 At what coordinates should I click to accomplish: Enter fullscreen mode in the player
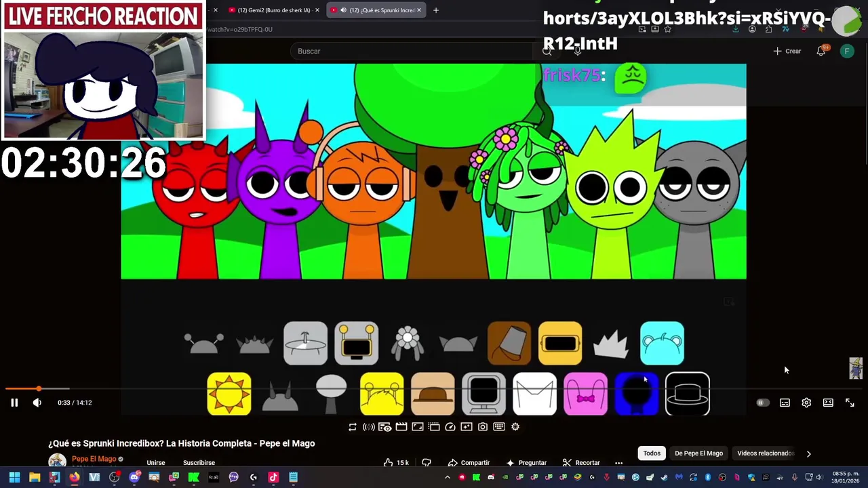click(850, 403)
